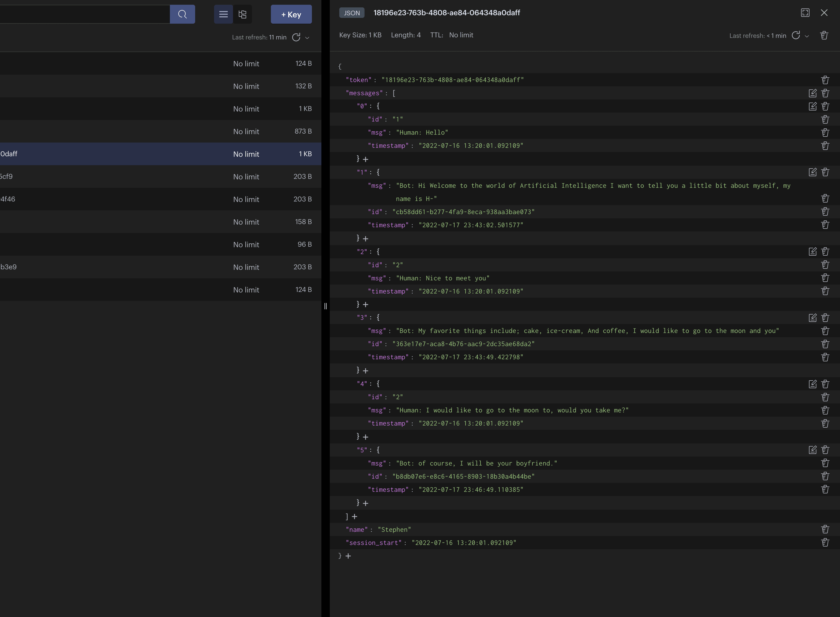The width and height of the screenshot is (840, 617).
Task: Delete message object "2"
Action: point(825,252)
